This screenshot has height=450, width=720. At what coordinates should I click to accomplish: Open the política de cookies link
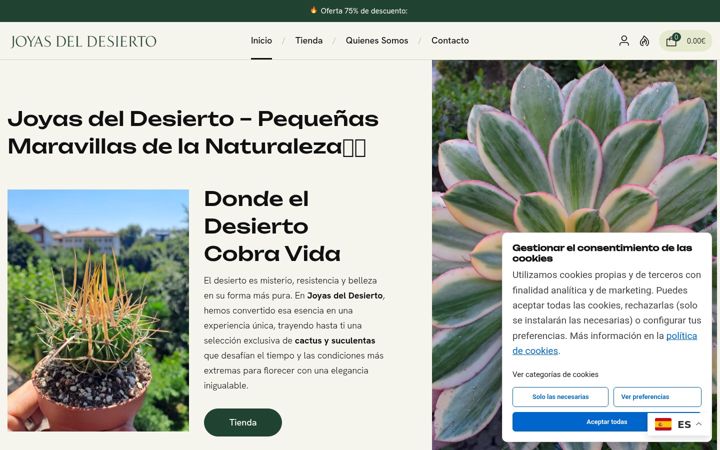pyautogui.click(x=605, y=343)
